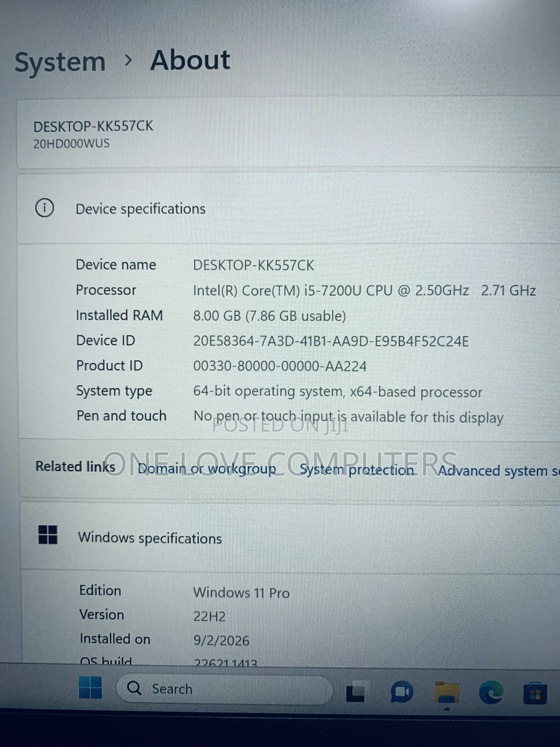Viewport: 560px width, 747px height.
Task: Click the Device ID label
Action: 106,340
